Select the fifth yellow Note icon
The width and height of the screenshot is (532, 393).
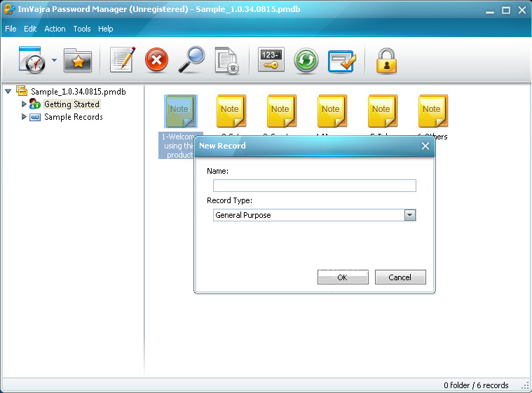tap(383, 111)
